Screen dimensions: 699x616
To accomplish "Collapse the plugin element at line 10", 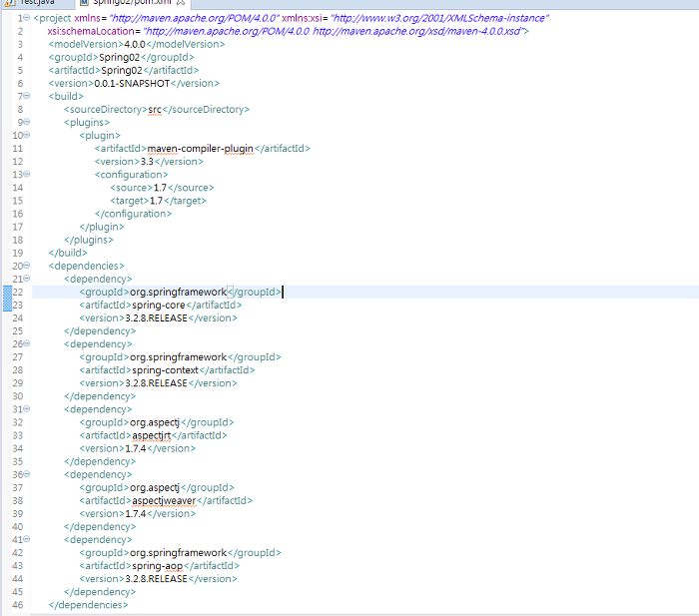I will [26, 134].
